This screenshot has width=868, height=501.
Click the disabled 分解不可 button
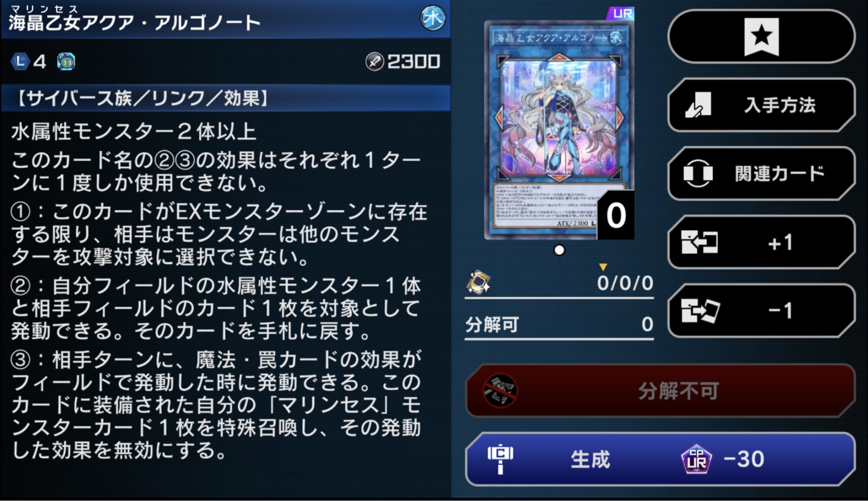[660, 391]
